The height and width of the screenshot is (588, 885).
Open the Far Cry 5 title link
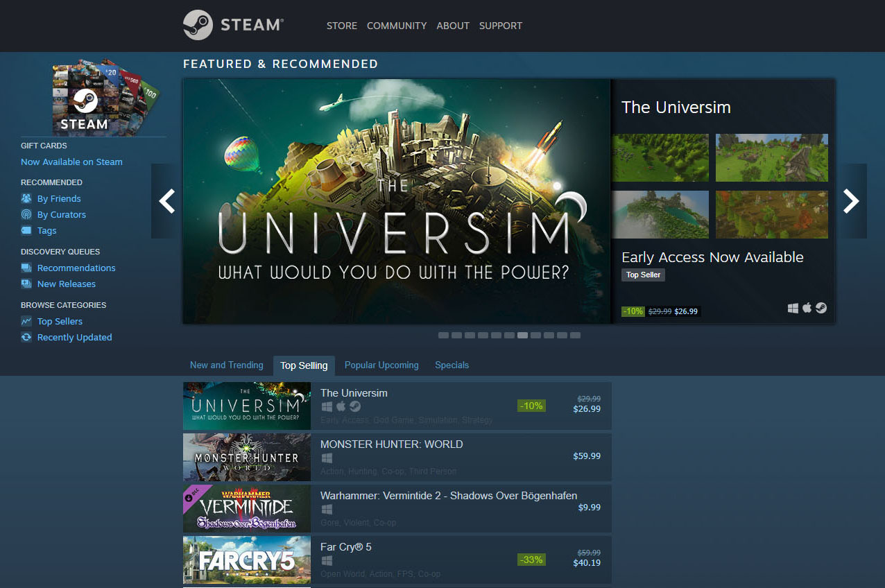[346, 546]
